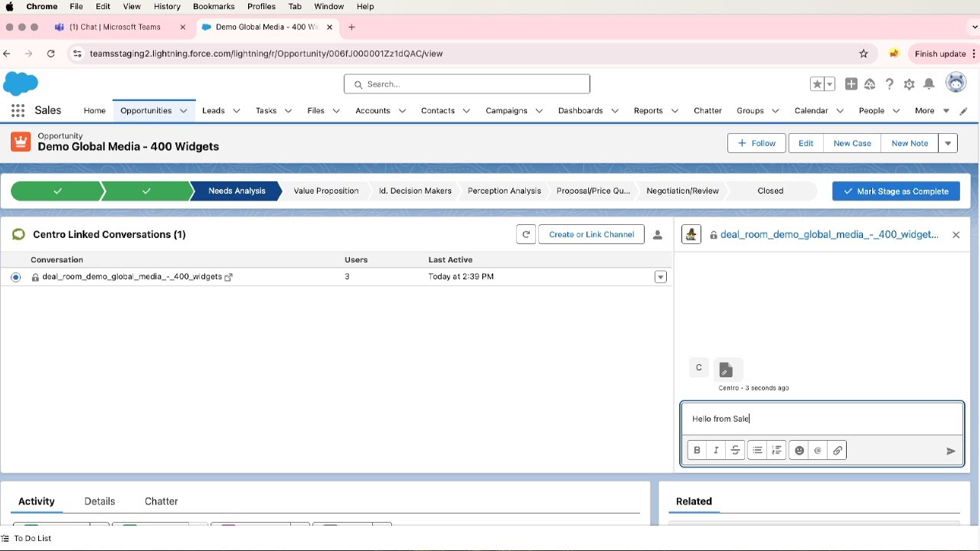The height and width of the screenshot is (551, 980).
Task: Insert a numbered list in message
Action: [776, 451]
